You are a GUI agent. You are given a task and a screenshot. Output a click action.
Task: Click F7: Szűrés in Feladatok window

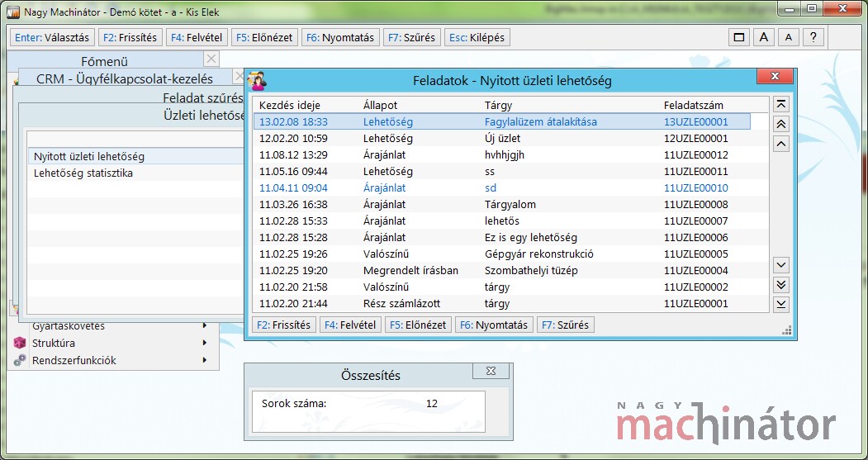565,325
